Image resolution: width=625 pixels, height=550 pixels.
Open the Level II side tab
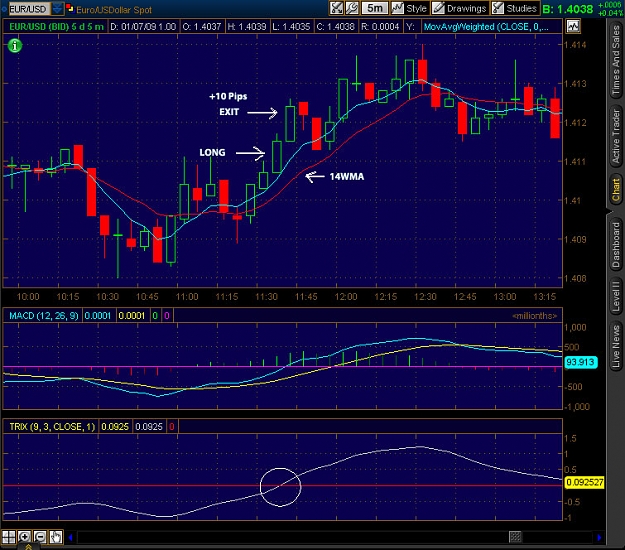click(x=616, y=297)
